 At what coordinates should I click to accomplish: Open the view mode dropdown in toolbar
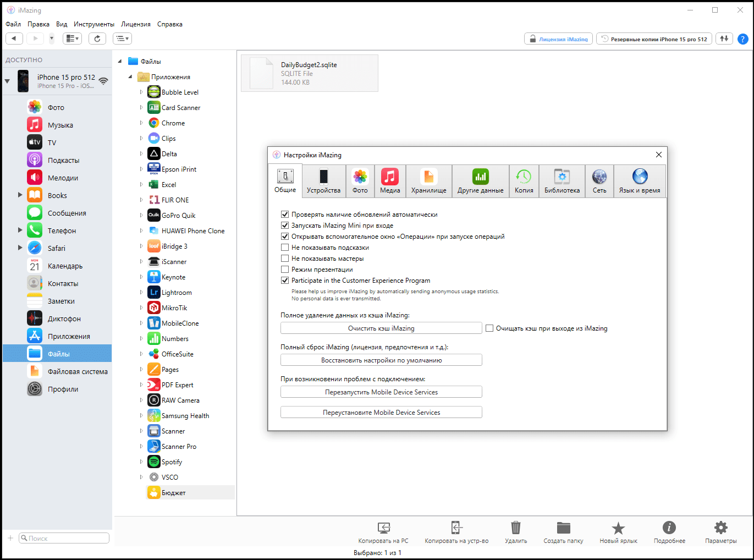(x=72, y=39)
